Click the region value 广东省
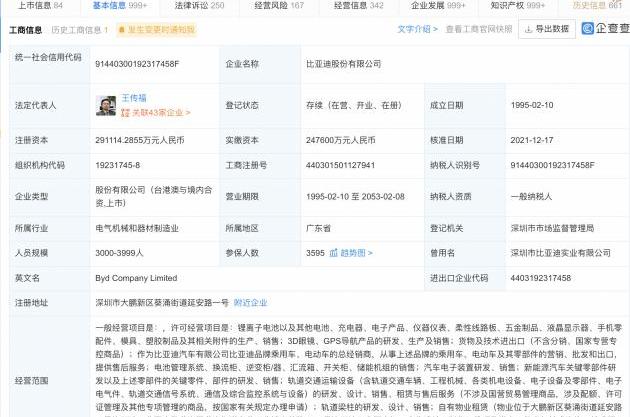 pos(318,228)
